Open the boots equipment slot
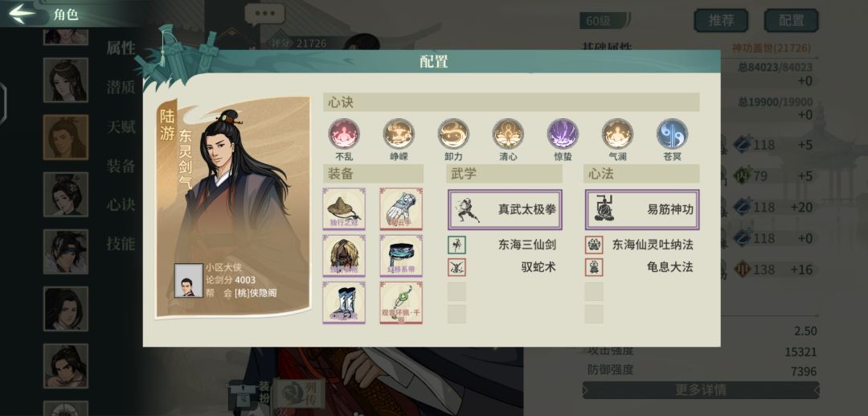This screenshot has height=416, width=868. tap(344, 303)
